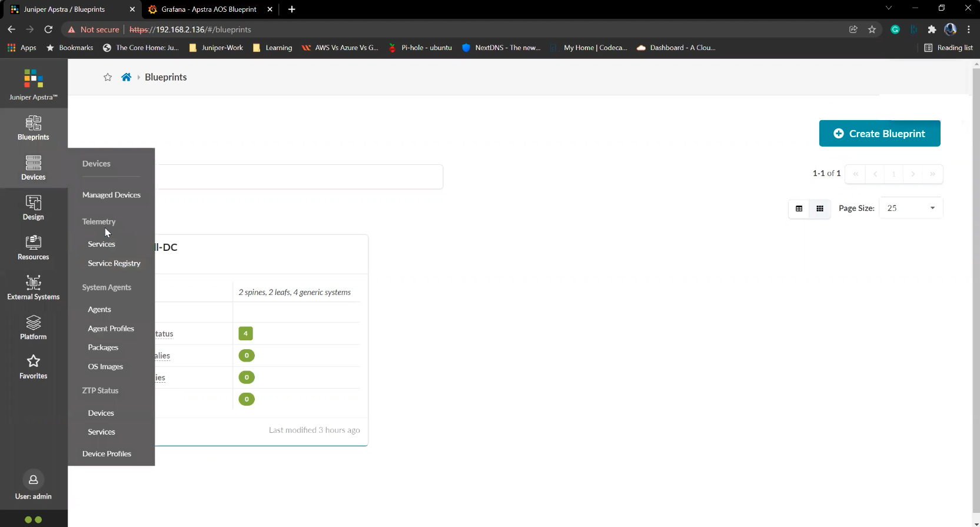Open the Design sidebar section
Viewport: 980px width, 527px height.
34,208
